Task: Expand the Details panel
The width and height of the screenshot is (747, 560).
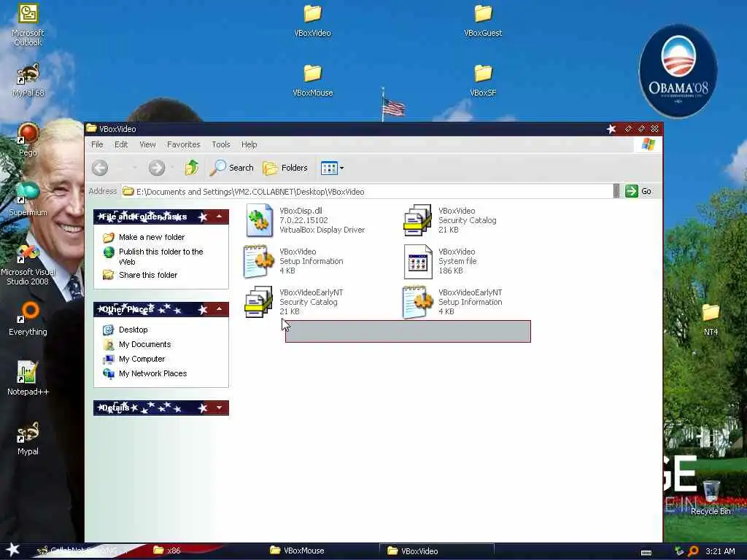Action: pyautogui.click(x=219, y=408)
